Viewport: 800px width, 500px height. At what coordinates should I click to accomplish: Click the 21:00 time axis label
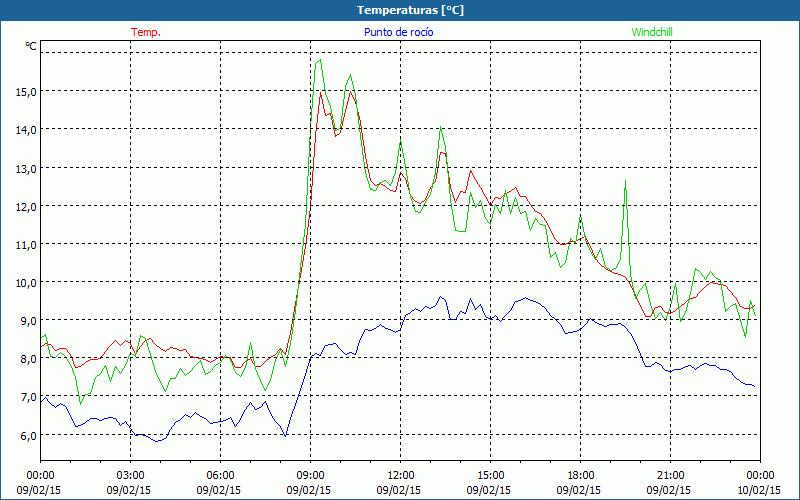click(x=670, y=476)
